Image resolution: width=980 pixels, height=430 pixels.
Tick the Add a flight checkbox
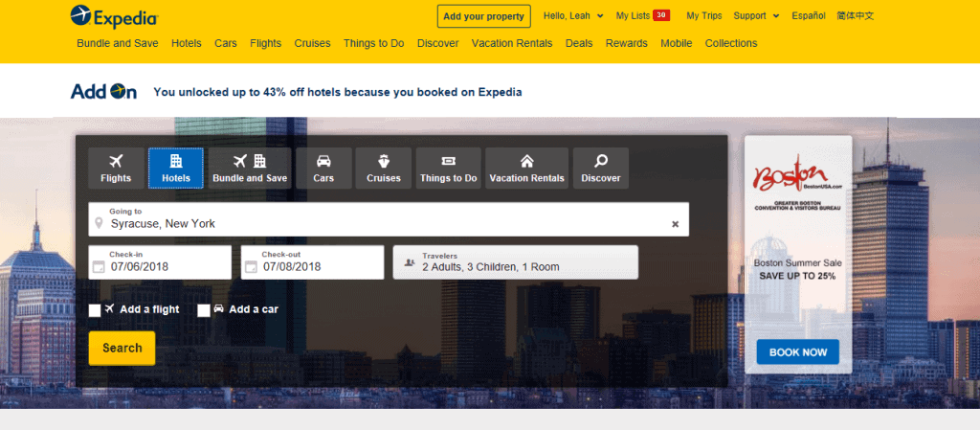coord(95,310)
